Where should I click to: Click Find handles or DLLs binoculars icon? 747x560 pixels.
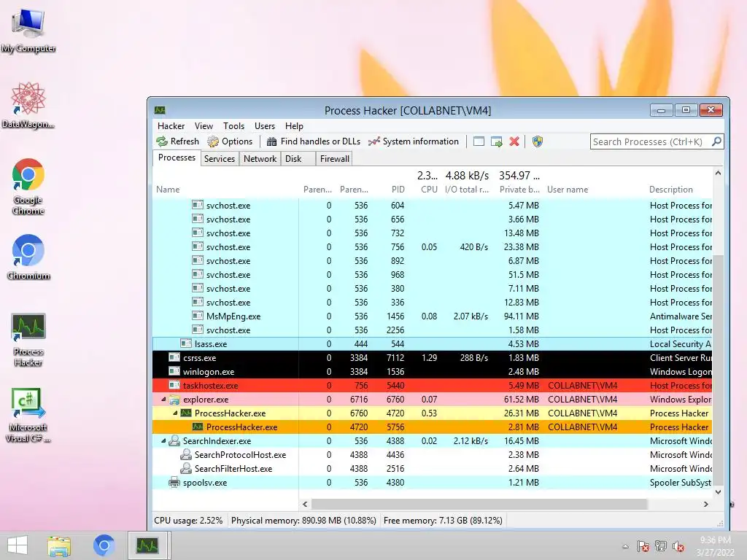[x=271, y=141]
